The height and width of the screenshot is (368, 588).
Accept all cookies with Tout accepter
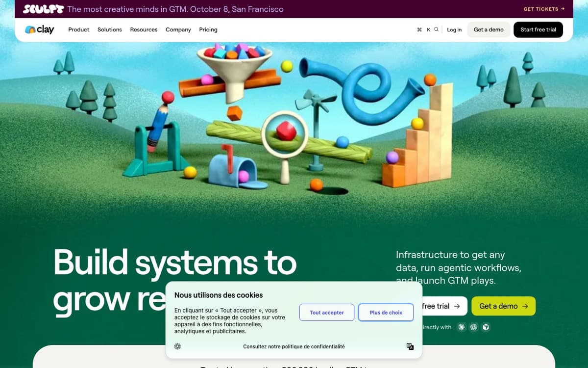pos(327,313)
